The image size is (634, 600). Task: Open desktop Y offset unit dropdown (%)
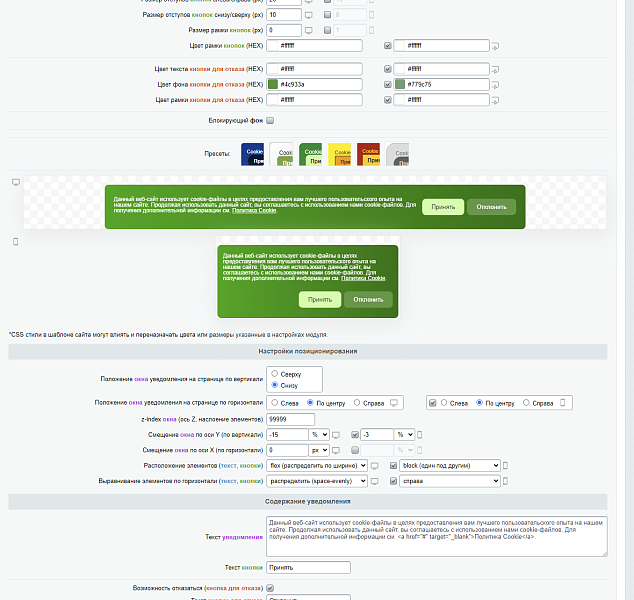pyautogui.click(x=319, y=435)
